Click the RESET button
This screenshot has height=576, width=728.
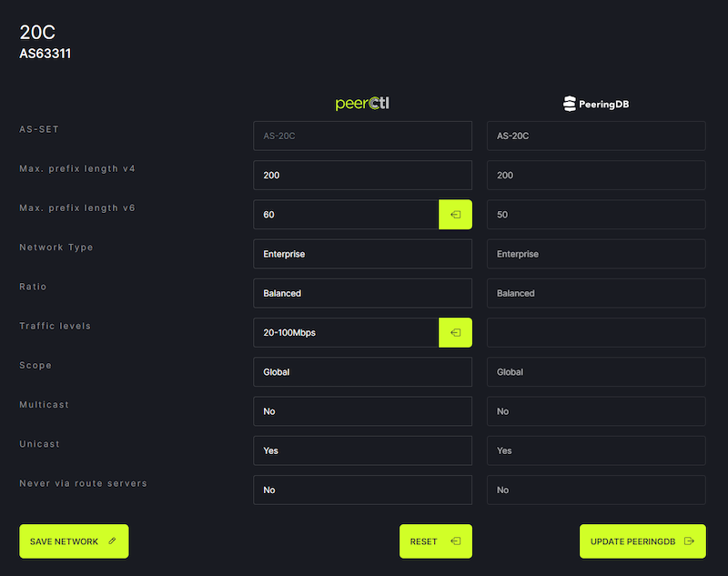coord(436,541)
